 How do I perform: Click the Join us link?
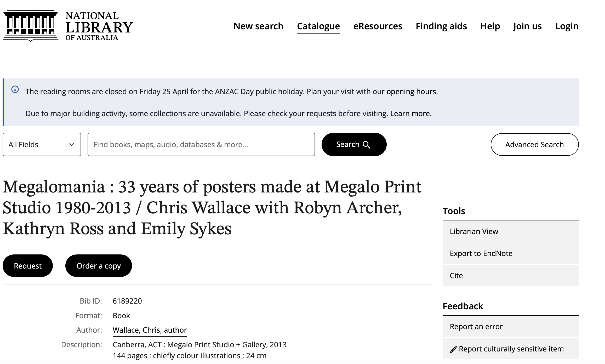click(x=527, y=26)
